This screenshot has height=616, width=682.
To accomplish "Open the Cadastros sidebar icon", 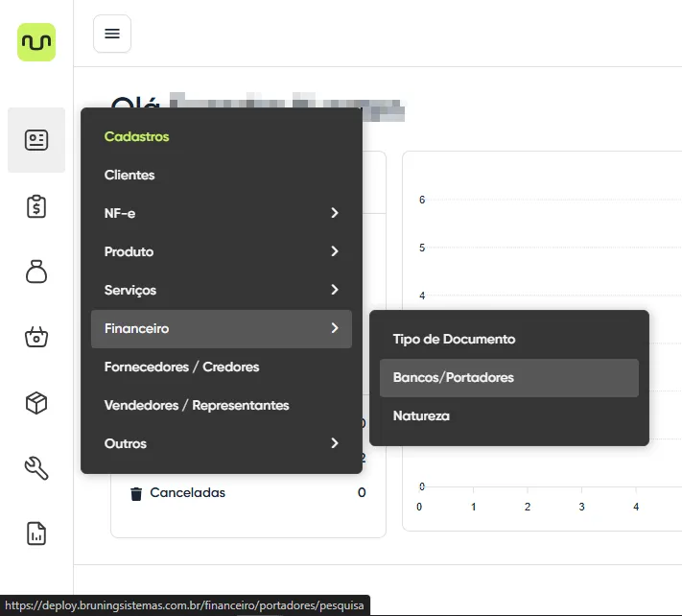I will point(36,140).
